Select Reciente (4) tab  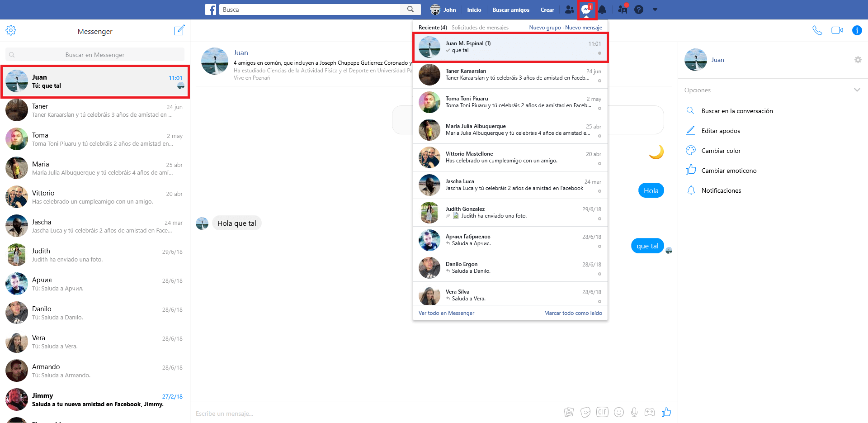433,28
